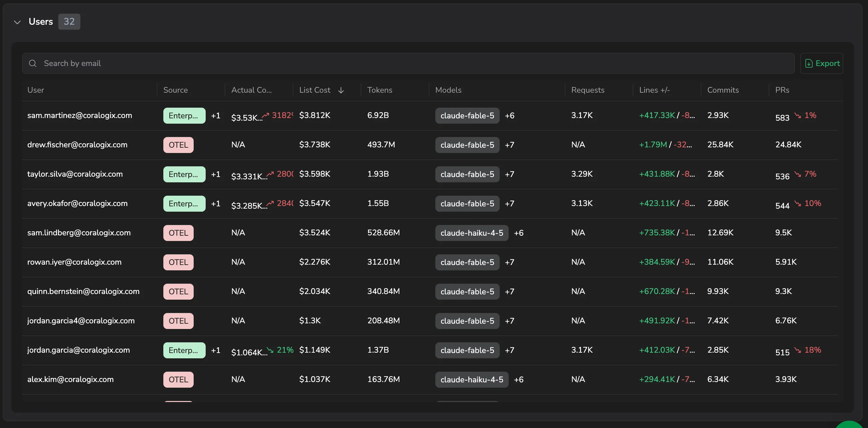This screenshot has width=868, height=428.
Task: Open user alex.kim@coralogix.com
Action: coord(70,379)
